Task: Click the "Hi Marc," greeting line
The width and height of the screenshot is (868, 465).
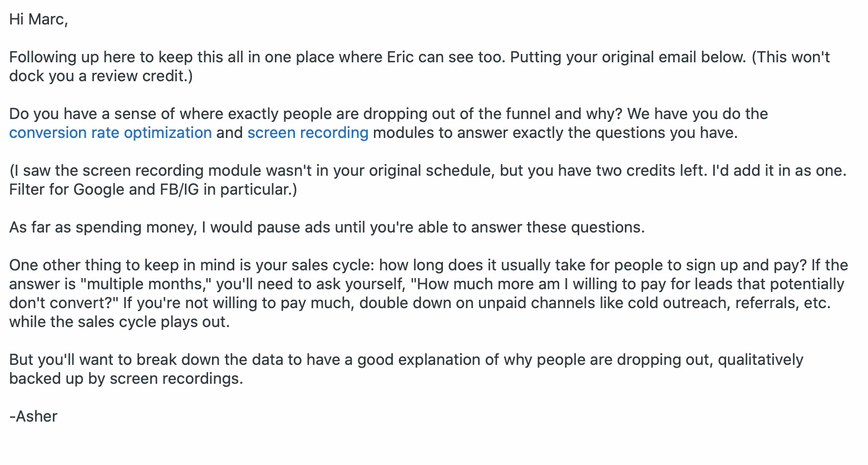Action: click(38, 19)
